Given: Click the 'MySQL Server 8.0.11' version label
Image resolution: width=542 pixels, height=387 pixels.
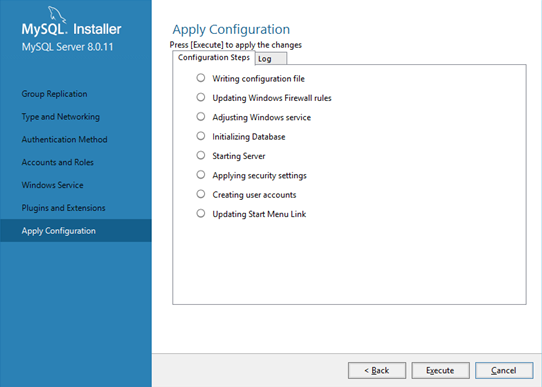Looking at the screenshot, I should [67, 47].
